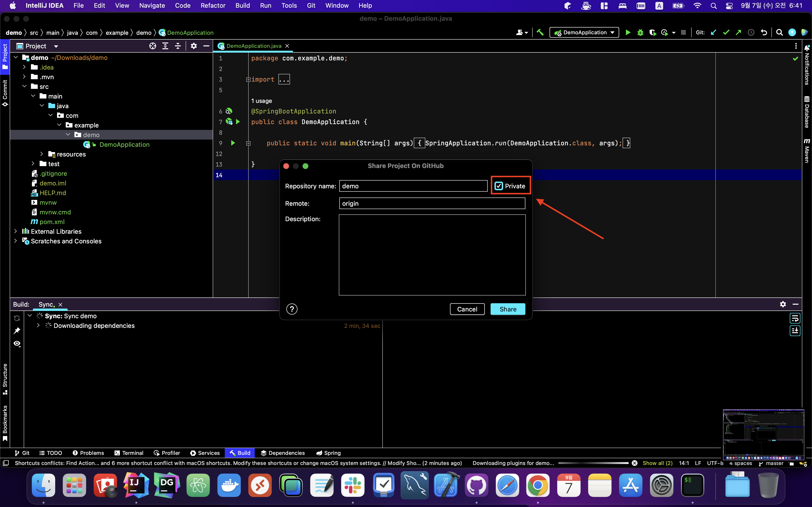Click the Git push arrow icon
The width and height of the screenshot is (812, 507).
(738, 33)
